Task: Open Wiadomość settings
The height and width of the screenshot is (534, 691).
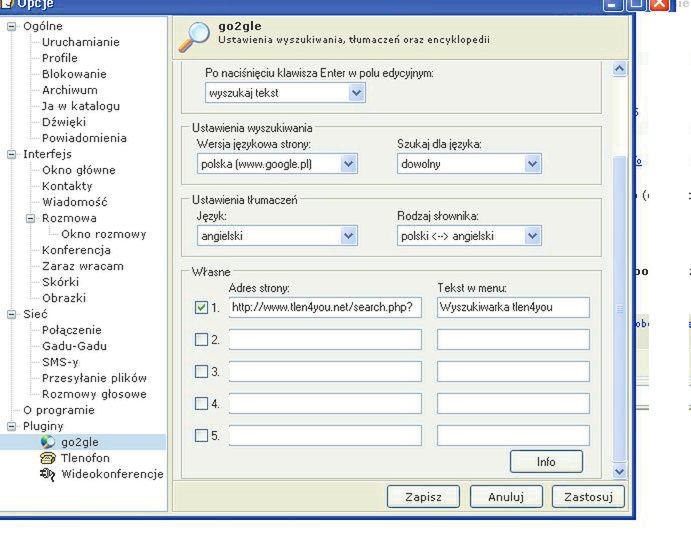Action: 74,202
